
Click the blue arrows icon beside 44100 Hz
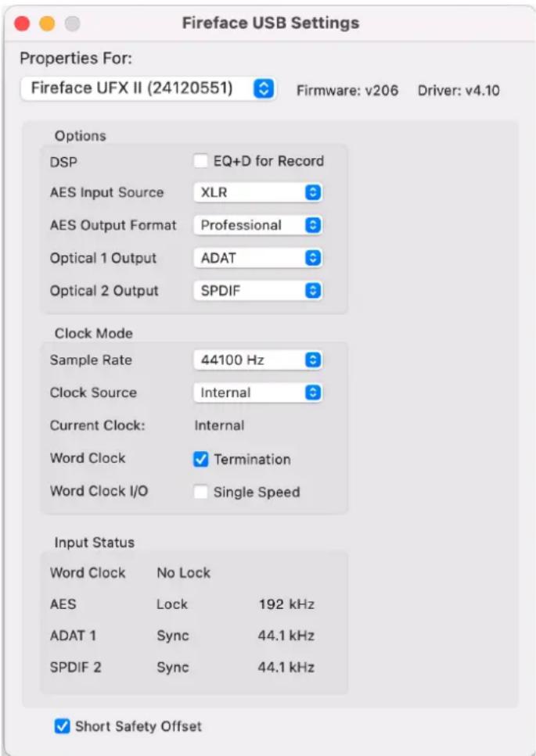(313, 360)
